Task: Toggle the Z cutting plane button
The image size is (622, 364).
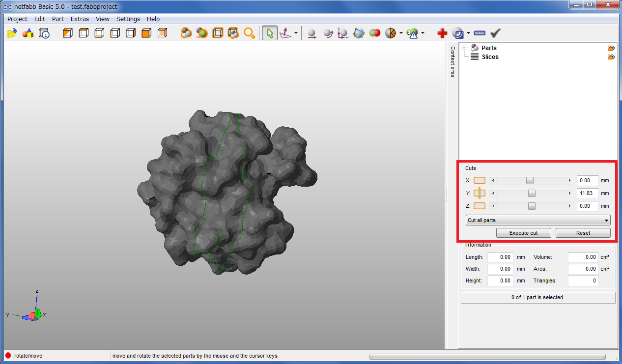Action: 479,206
